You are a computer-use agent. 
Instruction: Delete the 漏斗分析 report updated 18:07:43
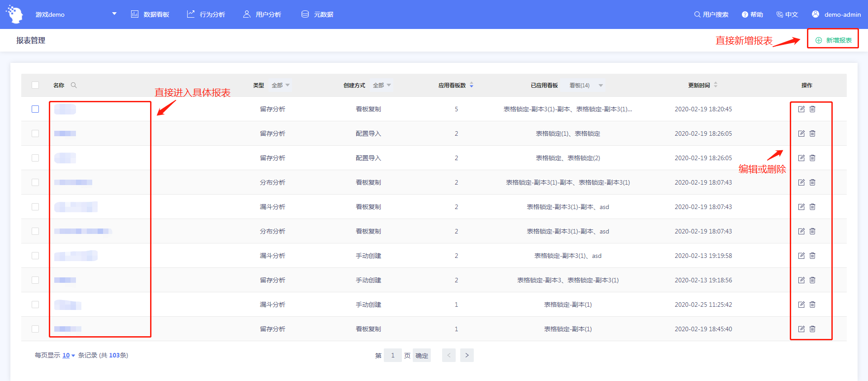(x=812, y=207)
